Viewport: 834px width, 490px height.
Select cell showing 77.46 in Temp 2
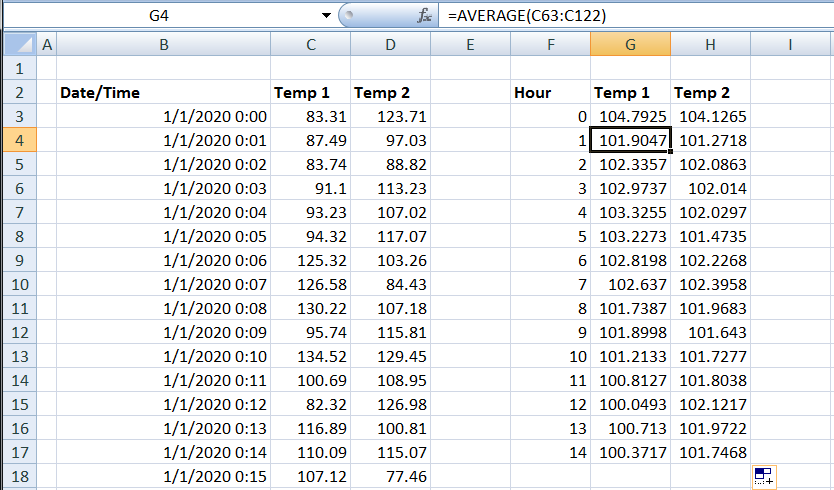[390, 476]
